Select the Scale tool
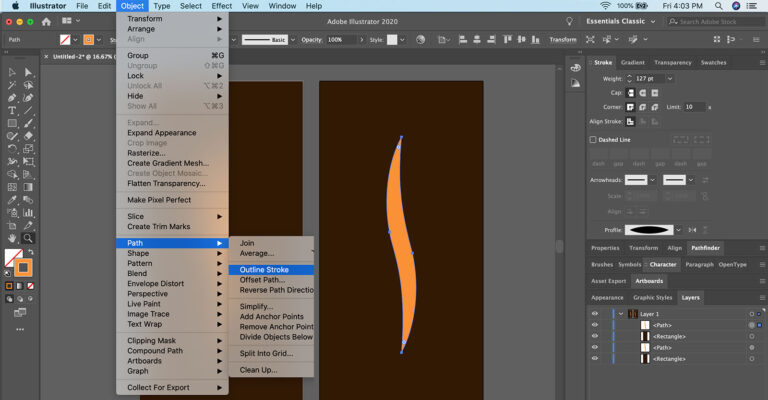This screenshot has width=768, height=400. click(x=28, y=149)
